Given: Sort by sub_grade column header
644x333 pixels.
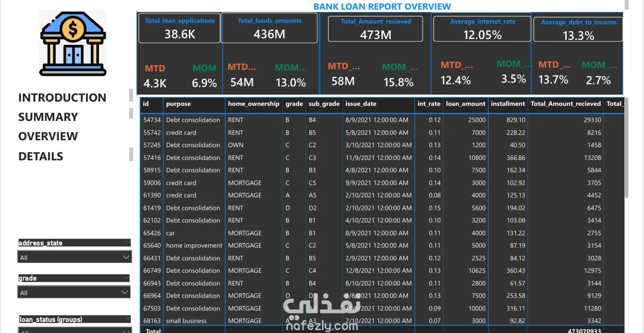Looking at the screenshot, I should (x=324, y=104).
